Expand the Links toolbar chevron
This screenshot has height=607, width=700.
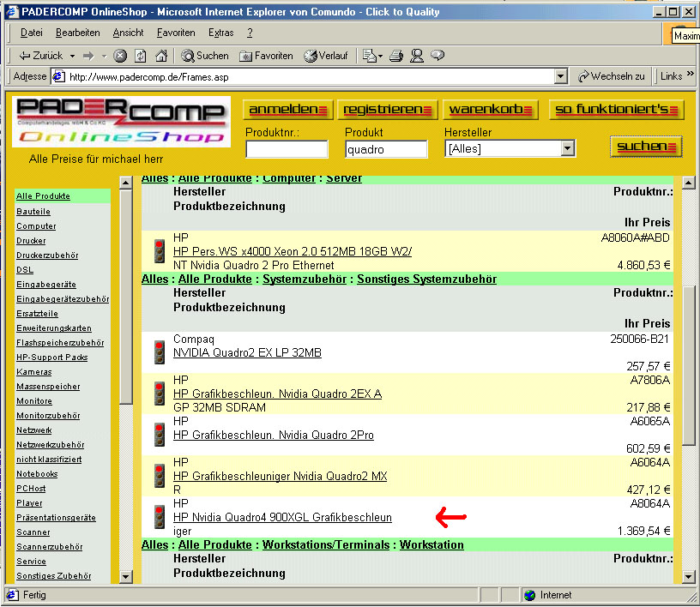[x=691, y=73]
